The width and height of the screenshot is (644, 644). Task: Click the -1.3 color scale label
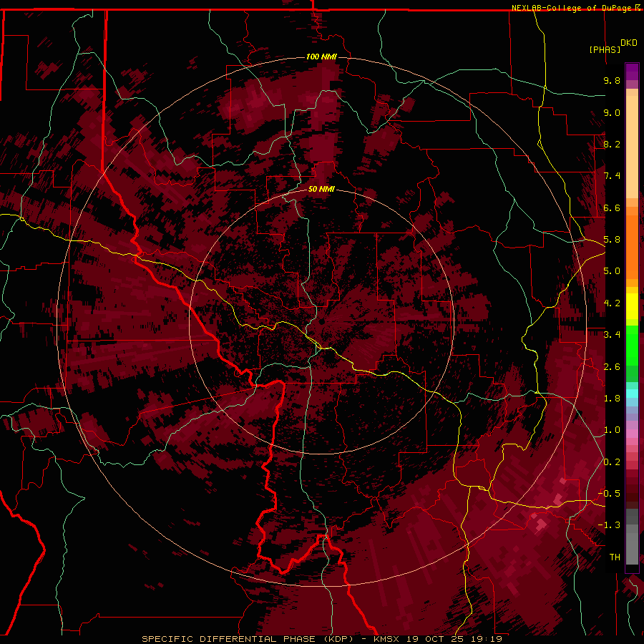(x=610, y=525)
